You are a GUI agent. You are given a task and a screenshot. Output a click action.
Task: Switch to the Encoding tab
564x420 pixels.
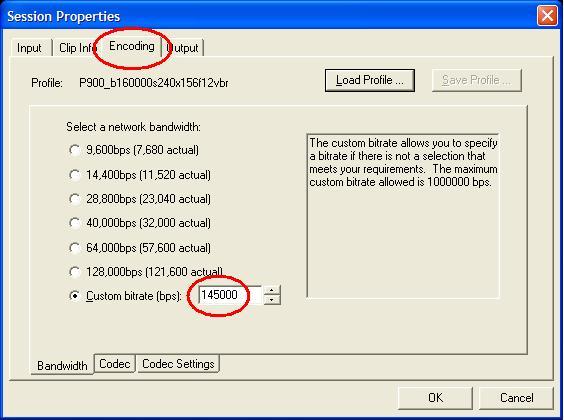point(132,46)
